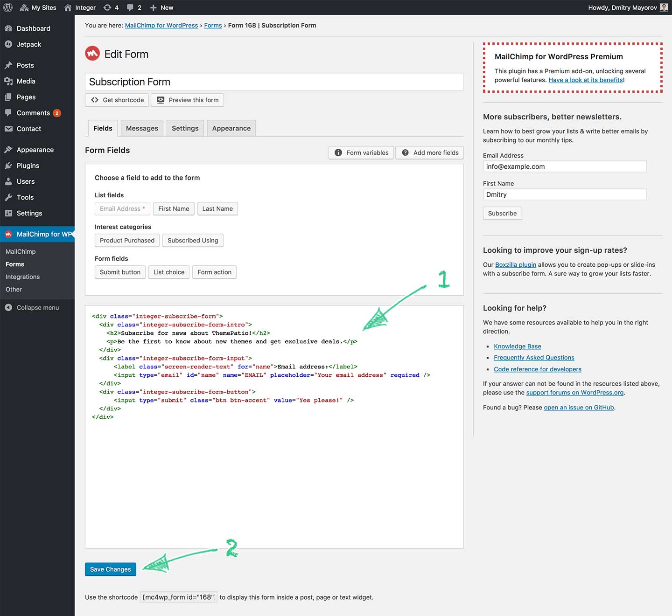
Task: Open the Appearance tab of form
Action: pyautogui.click(x=231, y=128)
